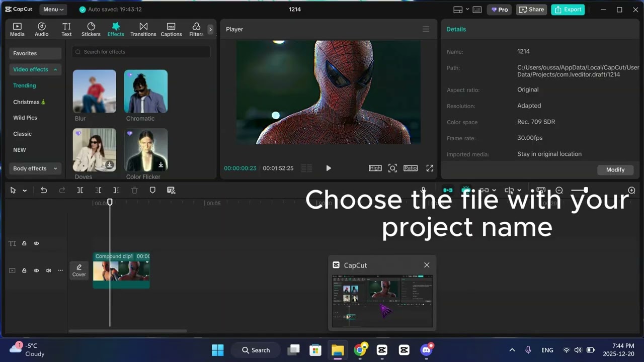The width and height of the screenshot is (644, 362).
Task: Select the Classic effects category
Action: 23,134
